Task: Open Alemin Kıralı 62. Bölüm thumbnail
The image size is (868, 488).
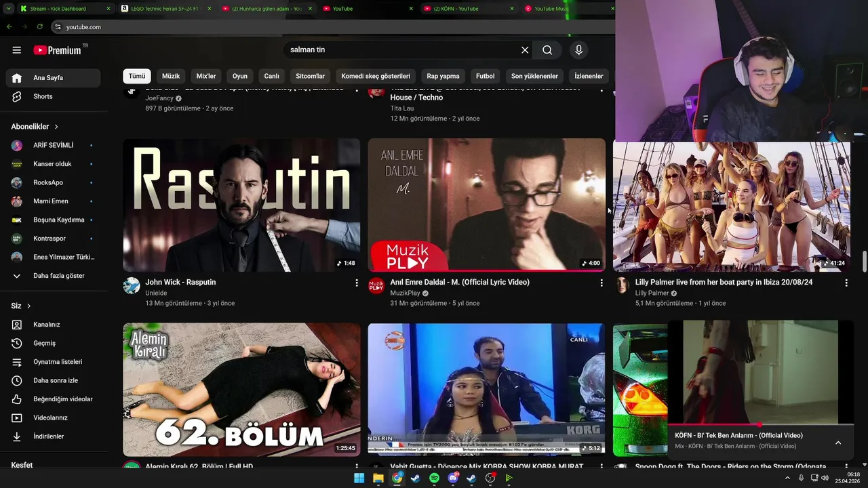Action: click(241, 390)
